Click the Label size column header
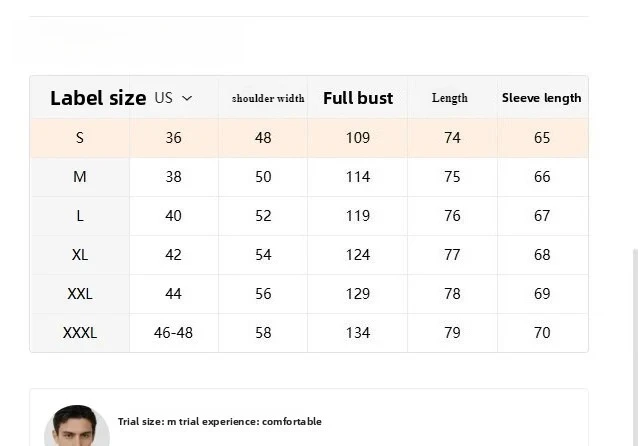The height and width of the screenshot is (446, 638). point(98,98)
